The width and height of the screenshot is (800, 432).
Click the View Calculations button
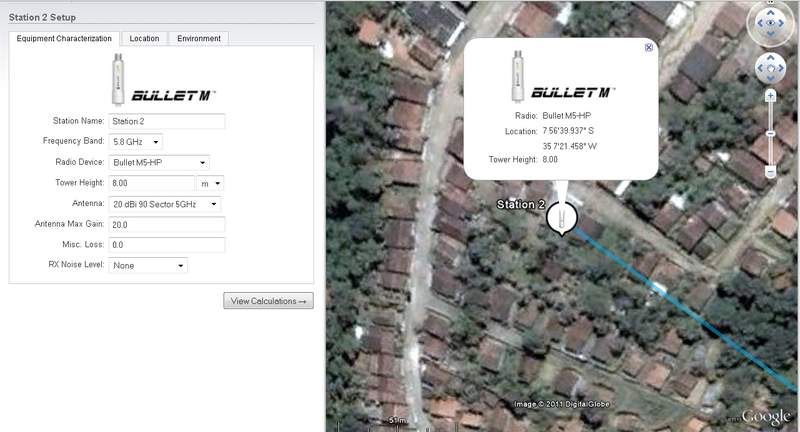pos(268,301)
